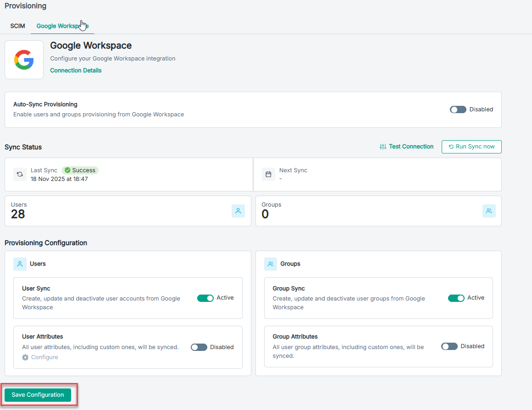Click Test Connection link
This screenshot has height=410, width=532.
[406, 147]
